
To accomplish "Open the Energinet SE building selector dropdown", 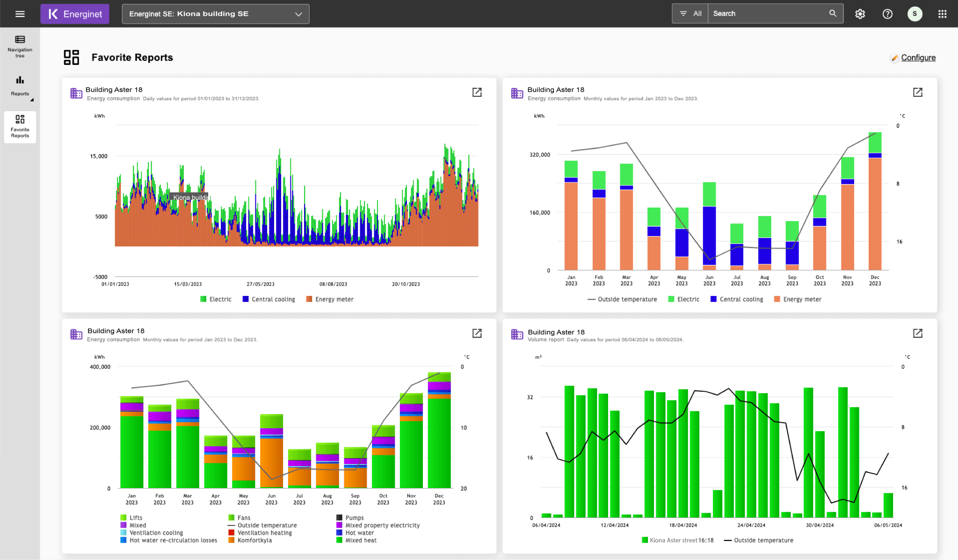I will (216, 14).
